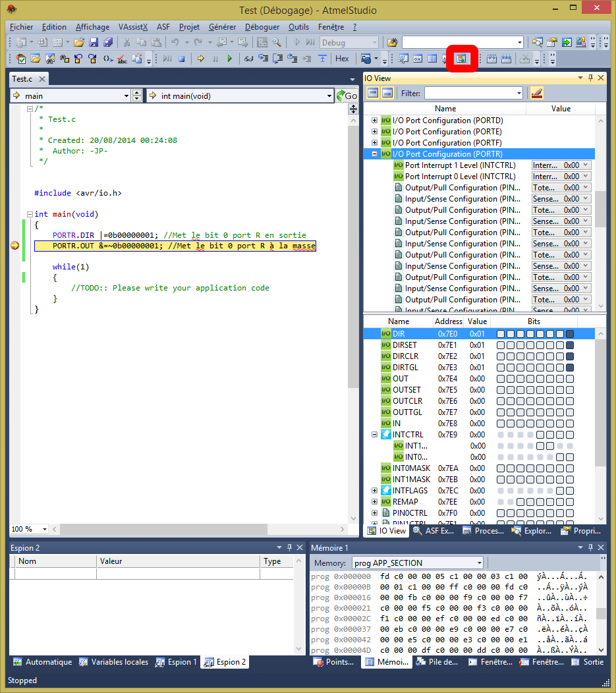616x693 pixels.
Task: Toggle bit 0 of the OUT register
Action: (x=570, y=379)
